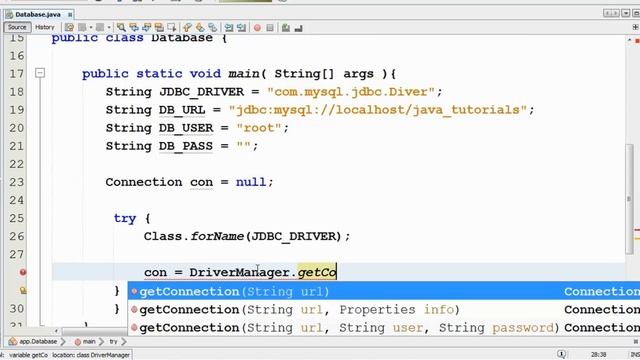The image size is (640, 360).
Task: Collapse the main method code fold
Action: tap(40, 73)
